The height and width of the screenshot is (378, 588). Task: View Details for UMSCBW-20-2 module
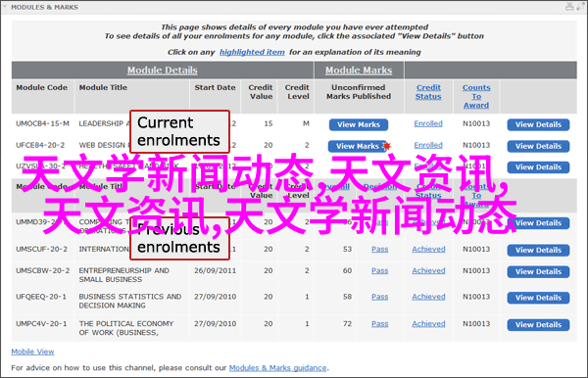point(538,271)
